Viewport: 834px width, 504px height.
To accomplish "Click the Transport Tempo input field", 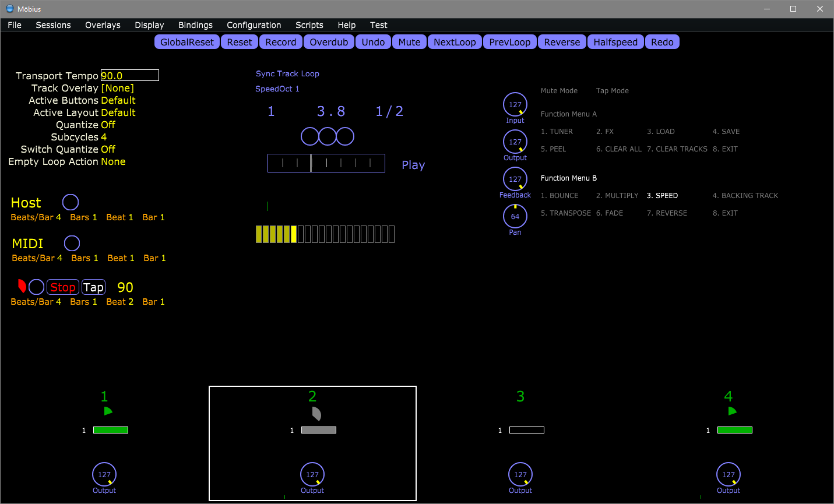I will [129, 76].
